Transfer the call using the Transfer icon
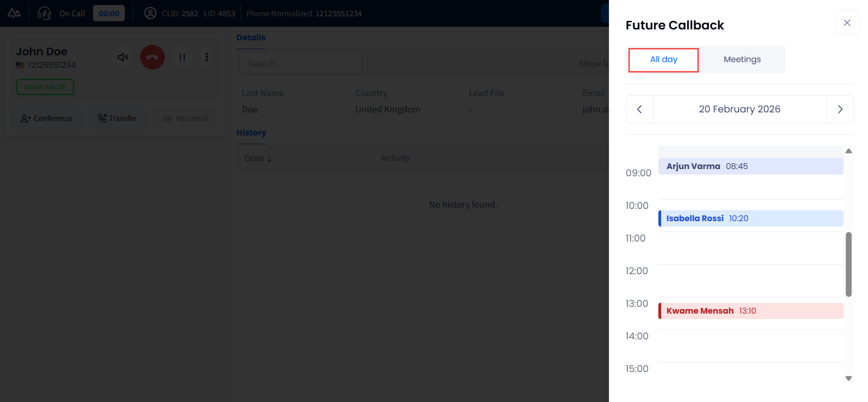 click(x=117, y=118)
